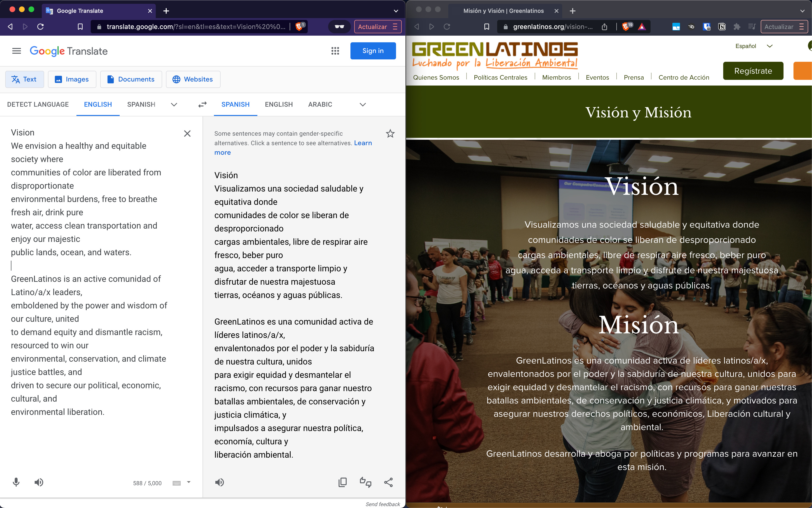Viewport: 812px width, 508px height.
Task: Close the Misión y Visión tab
Action: click(556, 11)
